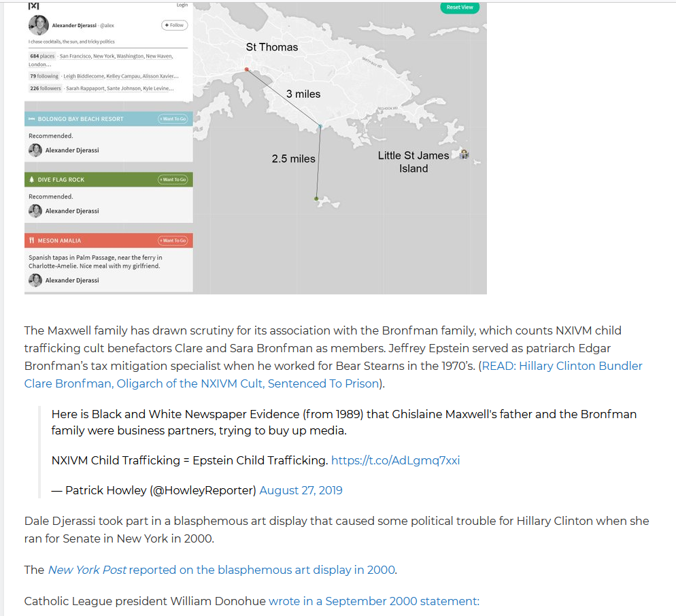Click the '@alex' handle
676x616 pixels.
107,25
